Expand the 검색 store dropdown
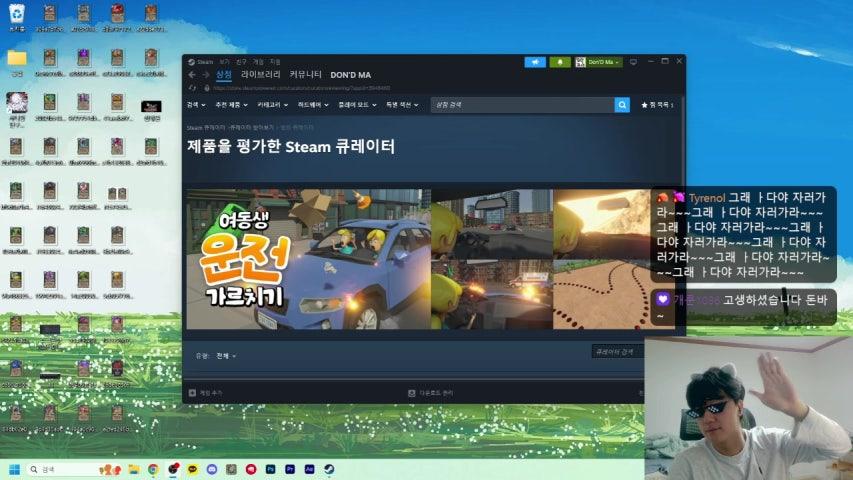This screenshot has width=853, height=480. (196, 105)
